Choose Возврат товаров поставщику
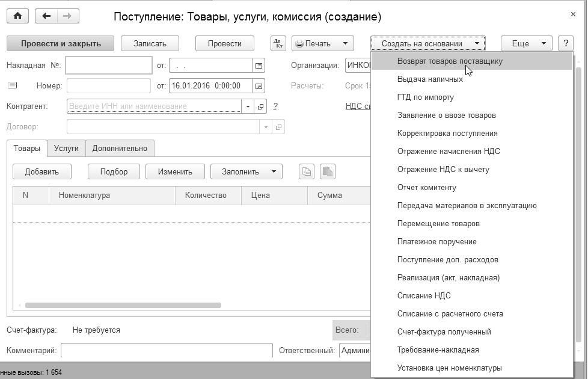588x379 pixels. pos(472,61)
